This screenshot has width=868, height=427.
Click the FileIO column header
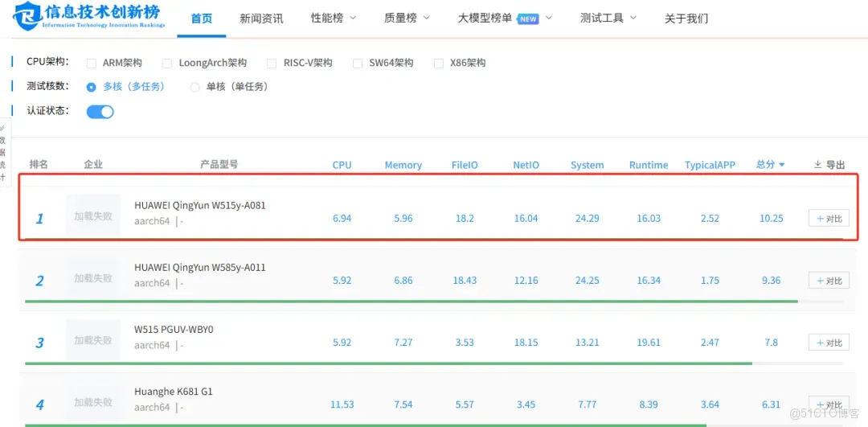pyautogui.click(x=465, y=165)
